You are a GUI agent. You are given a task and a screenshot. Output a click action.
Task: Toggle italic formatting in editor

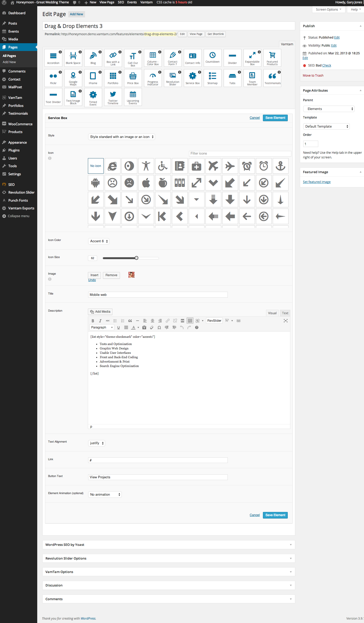click(100, 321)
